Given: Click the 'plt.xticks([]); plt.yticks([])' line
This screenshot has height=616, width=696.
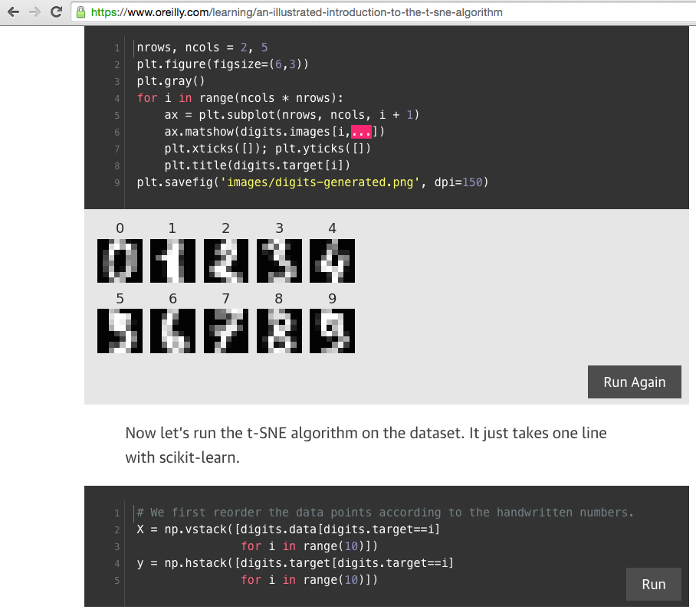Looking at the screenshot, I should [268, 149].
